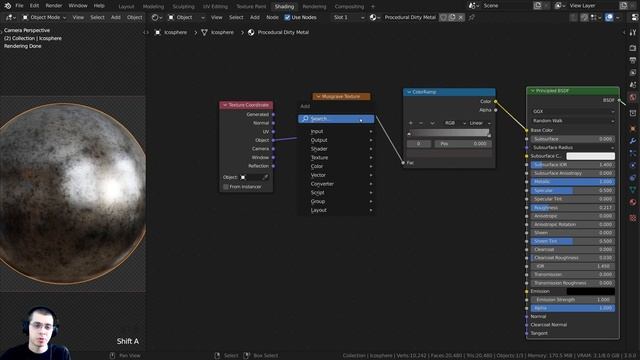Create a new scene icon

[x=538, y=6]
